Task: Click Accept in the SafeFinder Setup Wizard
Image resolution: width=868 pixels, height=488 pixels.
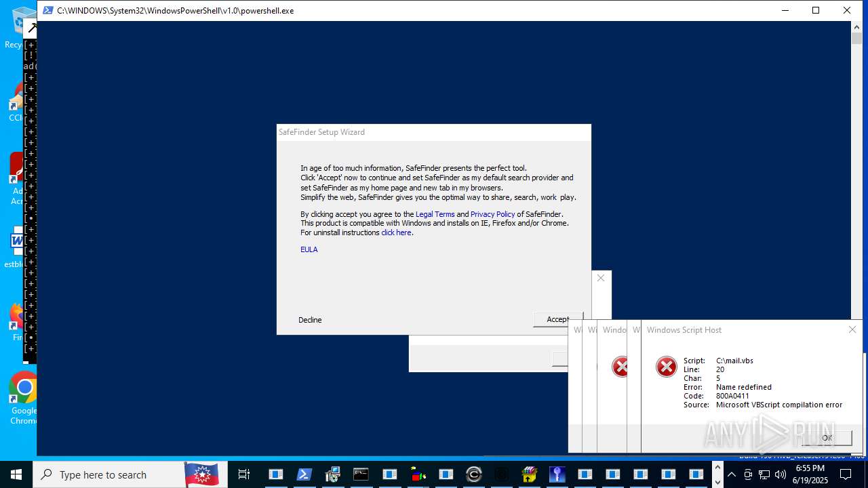Action: coord(558,319)
